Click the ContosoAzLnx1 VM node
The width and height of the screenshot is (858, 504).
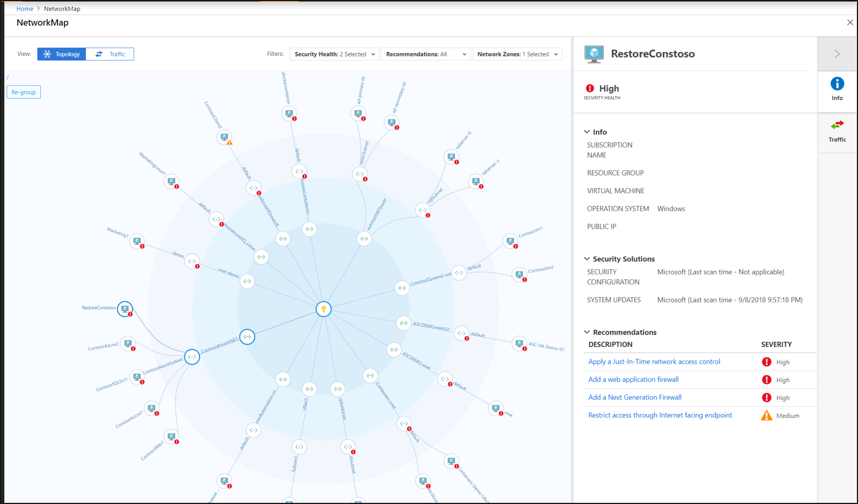(151, 408)
